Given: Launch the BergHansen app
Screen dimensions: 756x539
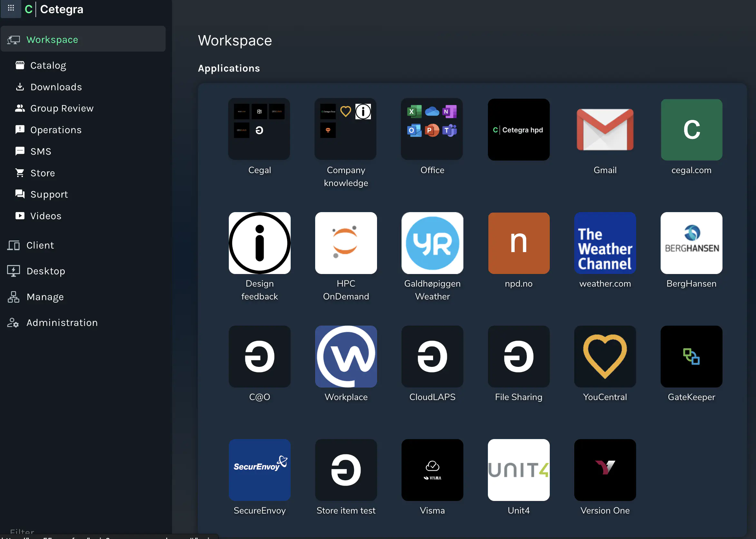Looking at the screenshot, I should (x=691, y=243).
